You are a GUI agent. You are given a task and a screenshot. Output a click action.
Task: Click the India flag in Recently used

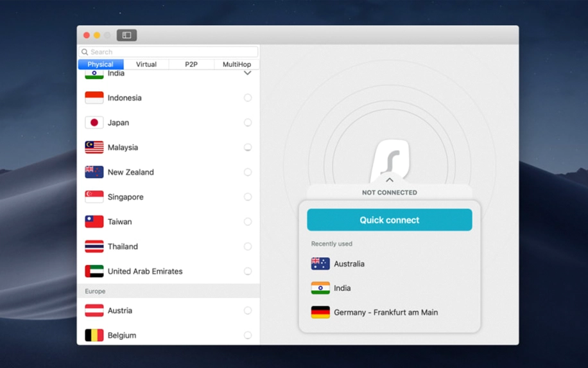pyautogui.click(x=320, y=288)
